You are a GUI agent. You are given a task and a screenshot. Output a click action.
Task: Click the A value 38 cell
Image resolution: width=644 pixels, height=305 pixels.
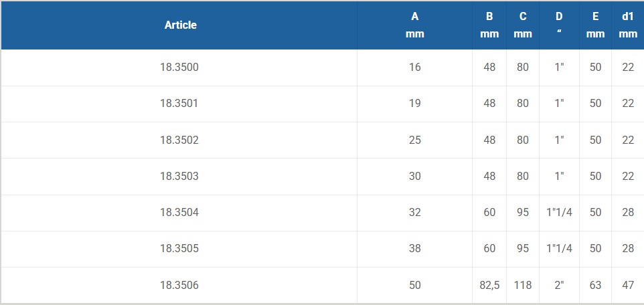click(414, 249)
